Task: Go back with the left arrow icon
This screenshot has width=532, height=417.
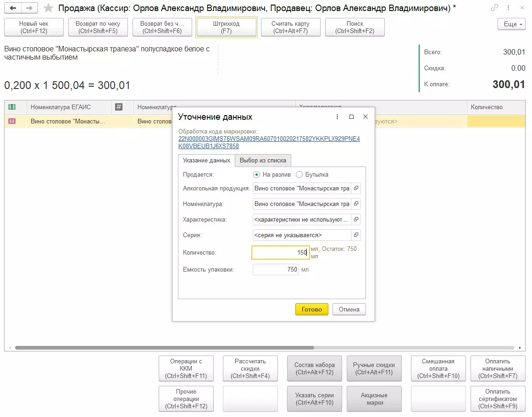Action: (x=13, y=8)
